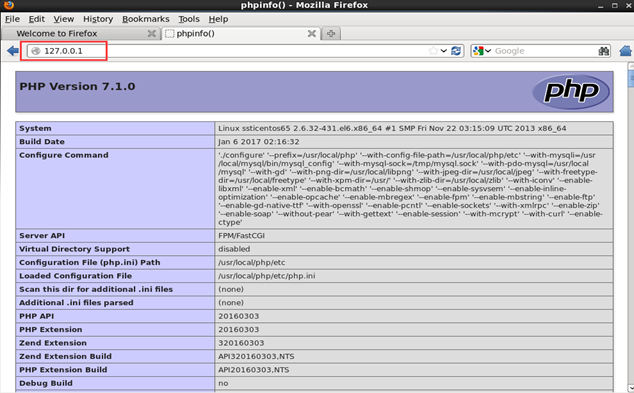Click the Scan this dir for additional .ini files label

click(96, 289)
